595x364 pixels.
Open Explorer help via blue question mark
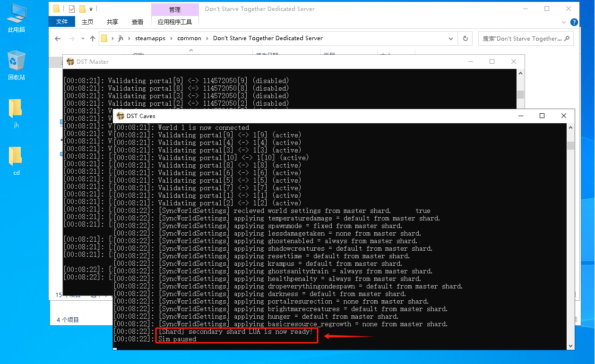(x=574, y=22)
